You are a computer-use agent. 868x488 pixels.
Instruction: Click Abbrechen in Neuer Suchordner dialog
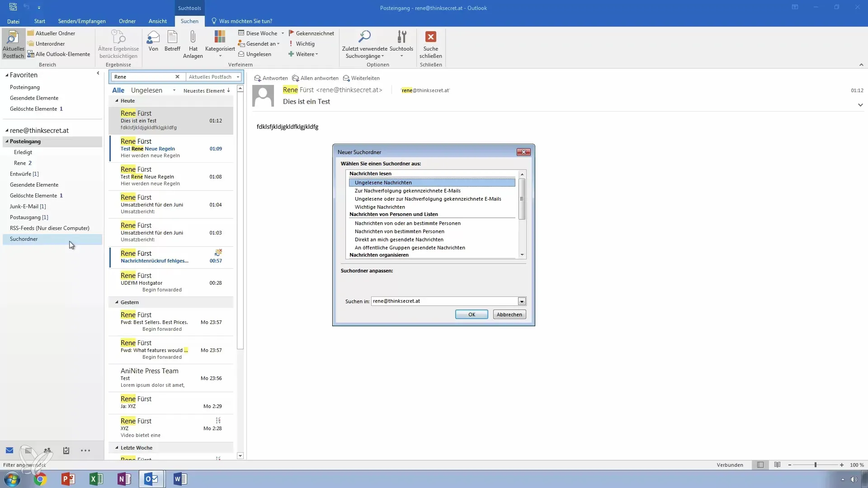point(509,314)
